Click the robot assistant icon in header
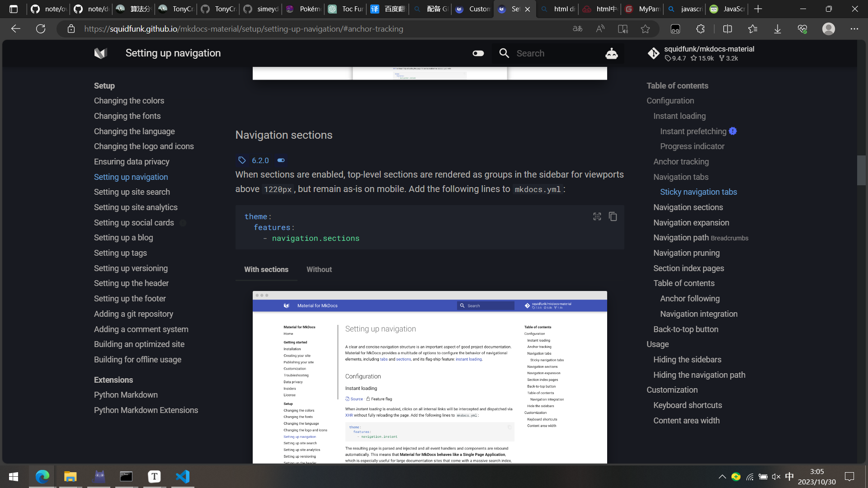This screenshot has height=488, width=868. pyautogui.click(x=611, y=53)
